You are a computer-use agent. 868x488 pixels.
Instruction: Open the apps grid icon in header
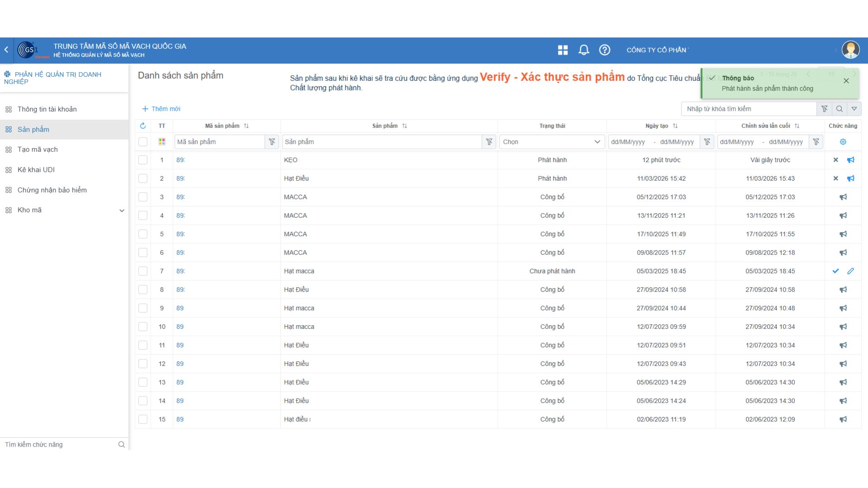pos(563,50)
